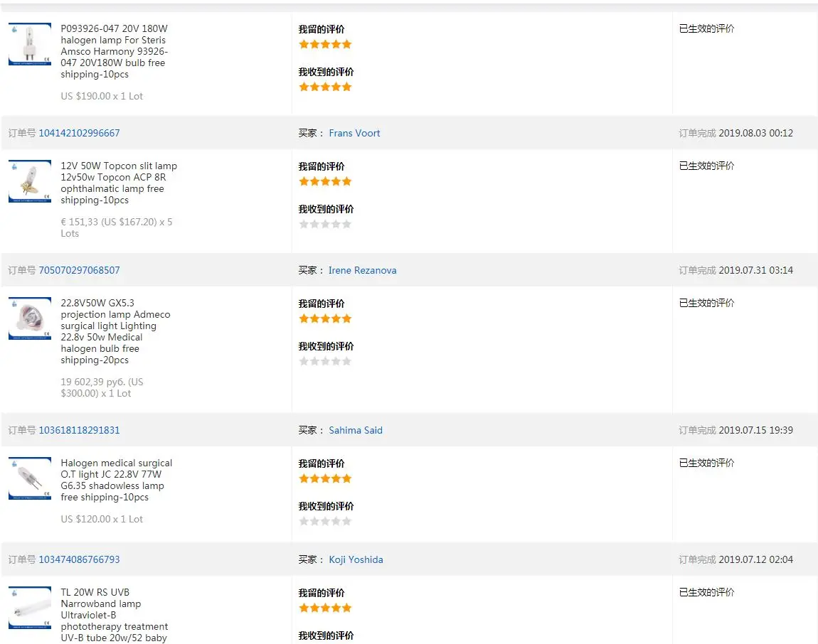Select the Halogen medical surgical lamp image
The image size is (818, 644).
pos(30,478)
